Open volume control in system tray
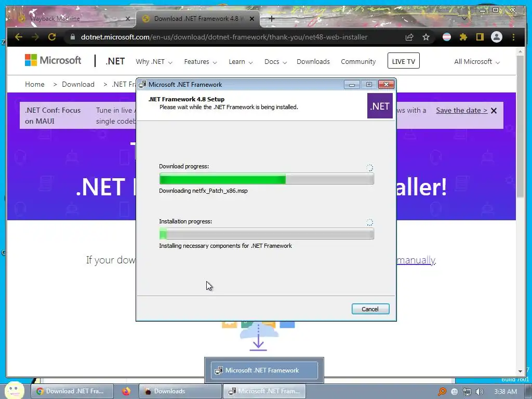532x399 pixels. 480,392
